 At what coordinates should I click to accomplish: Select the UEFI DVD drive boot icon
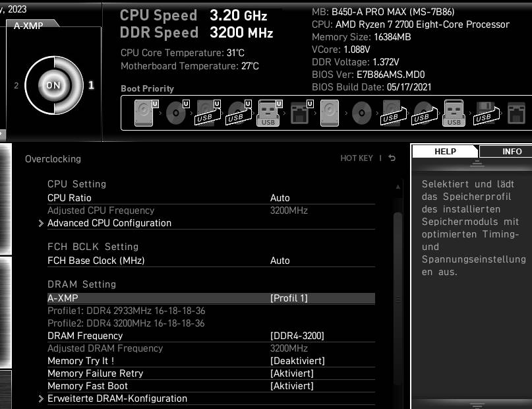point(175,112)
